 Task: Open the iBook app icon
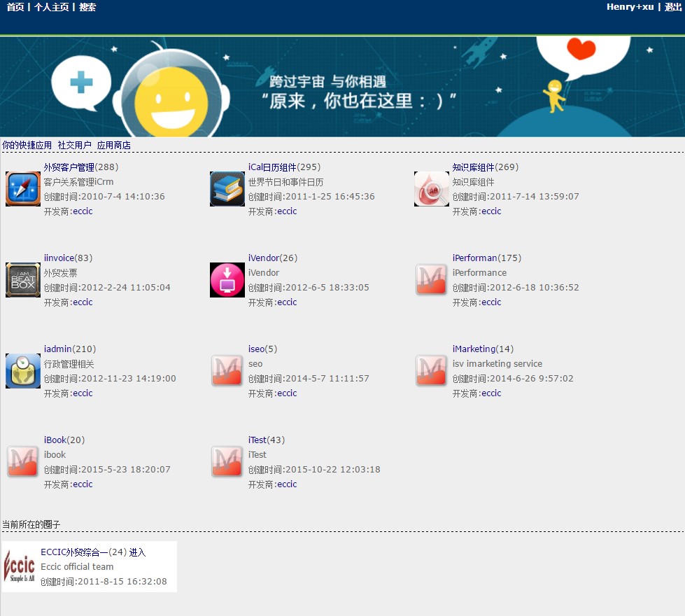tap(22, 462)
